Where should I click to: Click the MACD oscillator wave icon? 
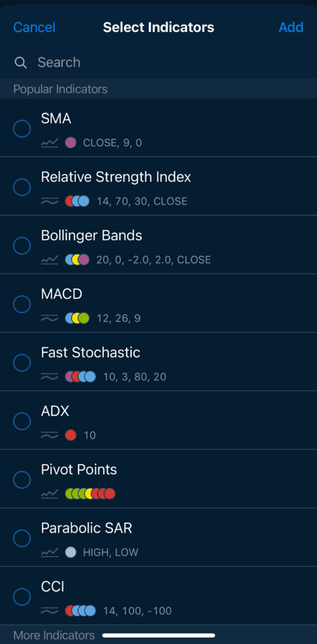49,318
